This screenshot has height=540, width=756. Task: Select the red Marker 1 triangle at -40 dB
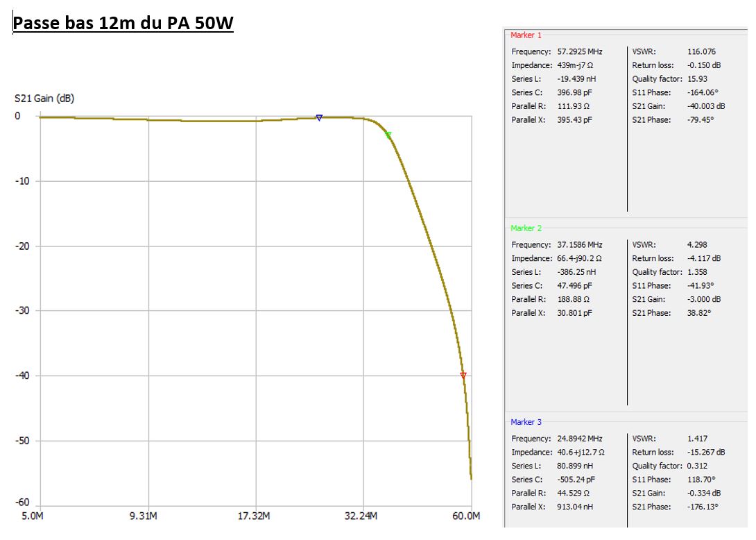click(463, 375)
